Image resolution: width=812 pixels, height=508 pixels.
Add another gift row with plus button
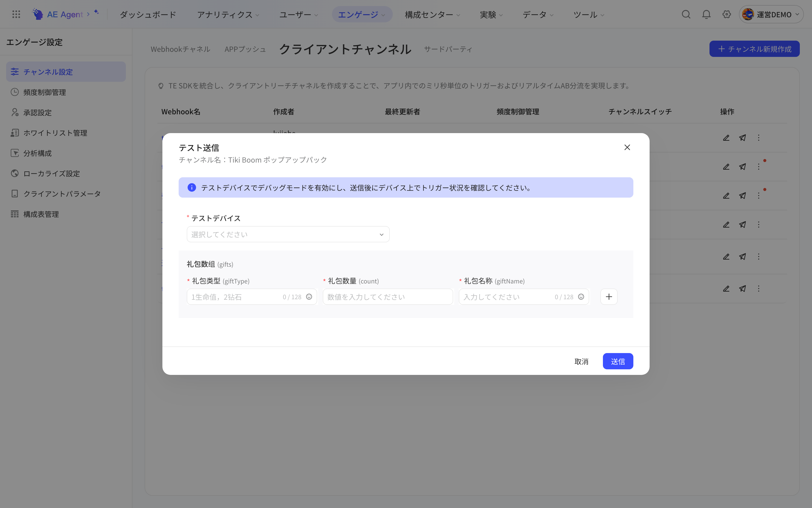[609, 297]
